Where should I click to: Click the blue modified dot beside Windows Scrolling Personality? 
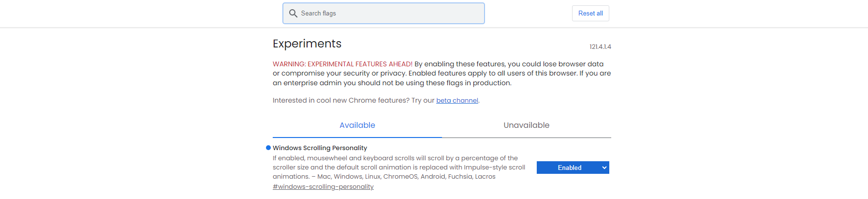click(x=268, y=148)
